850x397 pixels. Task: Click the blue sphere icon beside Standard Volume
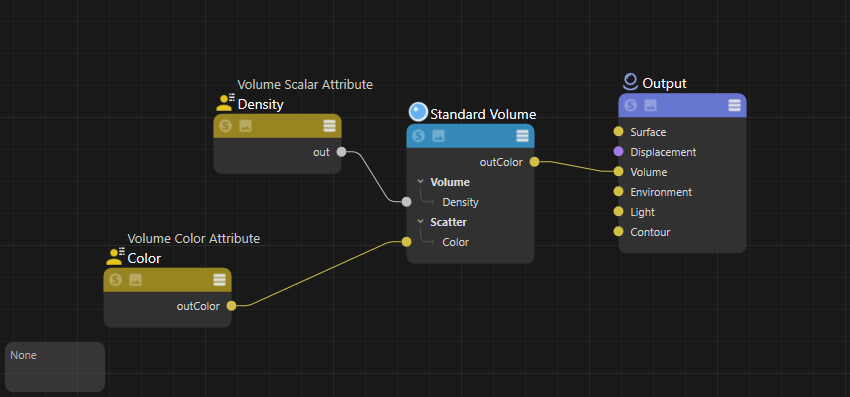[418, 112]
